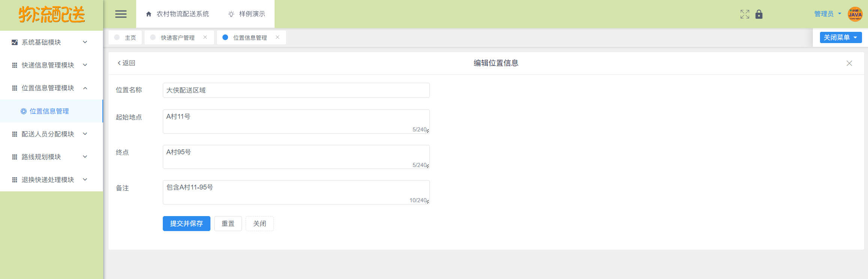This screenshot has width=868, height=279.
Task: Click the dashed 关闭 button
Action: click(260, 224)
